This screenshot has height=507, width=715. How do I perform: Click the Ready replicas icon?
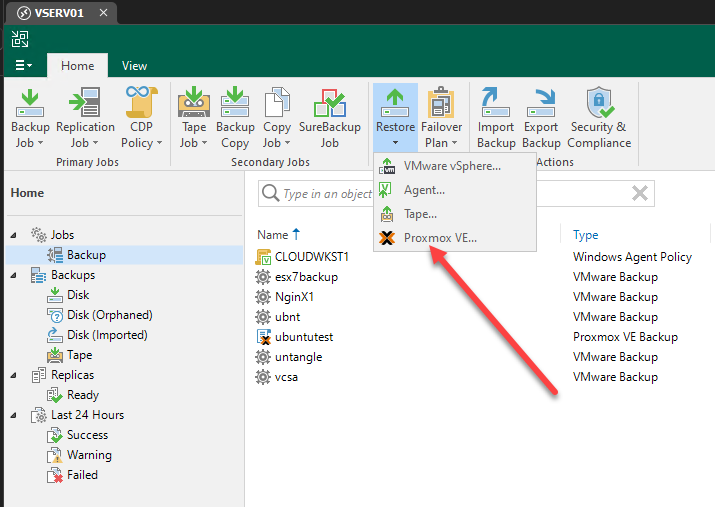pos(55,395)
